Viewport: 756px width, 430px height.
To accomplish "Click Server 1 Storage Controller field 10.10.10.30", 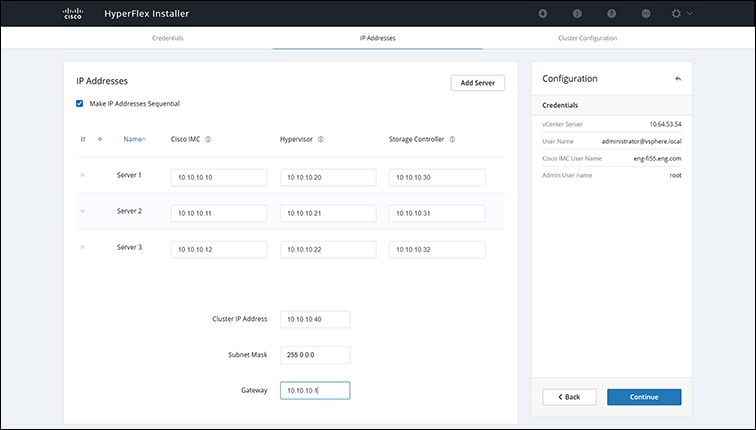I will [437, 177].
